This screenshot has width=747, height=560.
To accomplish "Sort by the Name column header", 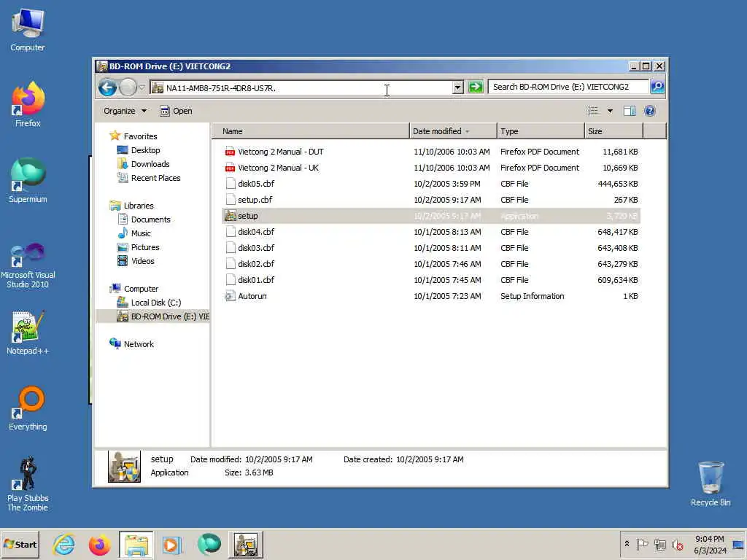I will tap(311, 131).
